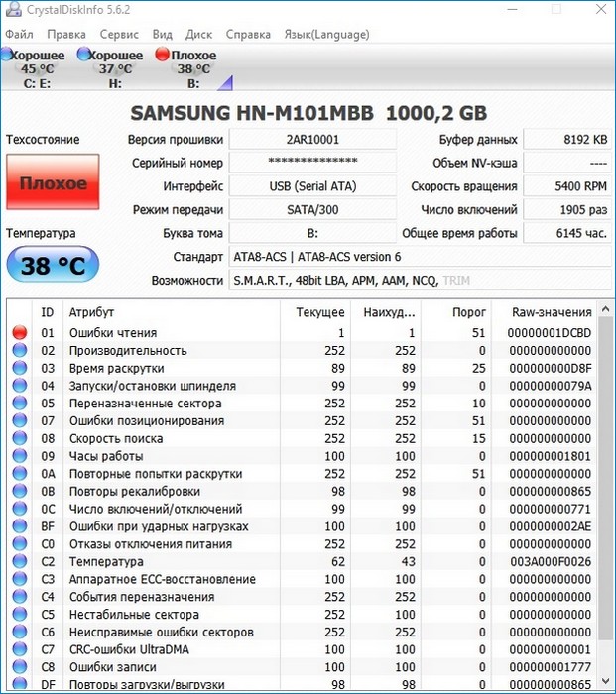This screenshot has height=694, width=616.
Task: Click the status icon for CRC-ошибки UltraDMA
Action: pos(18,649)
